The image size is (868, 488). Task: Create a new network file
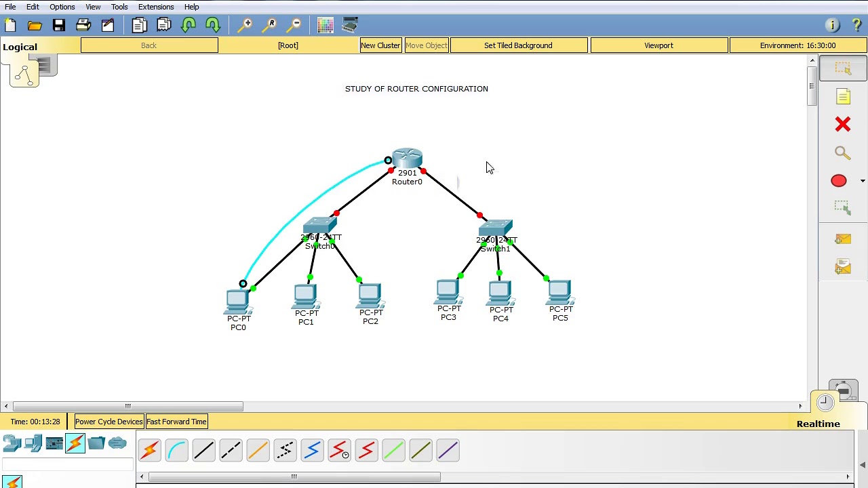click(x=10, y=25)
